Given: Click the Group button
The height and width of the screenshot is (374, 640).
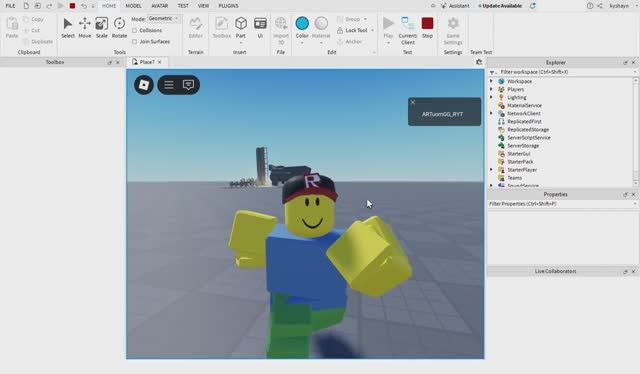Looking at the screenshot, I should pos(349,19).
